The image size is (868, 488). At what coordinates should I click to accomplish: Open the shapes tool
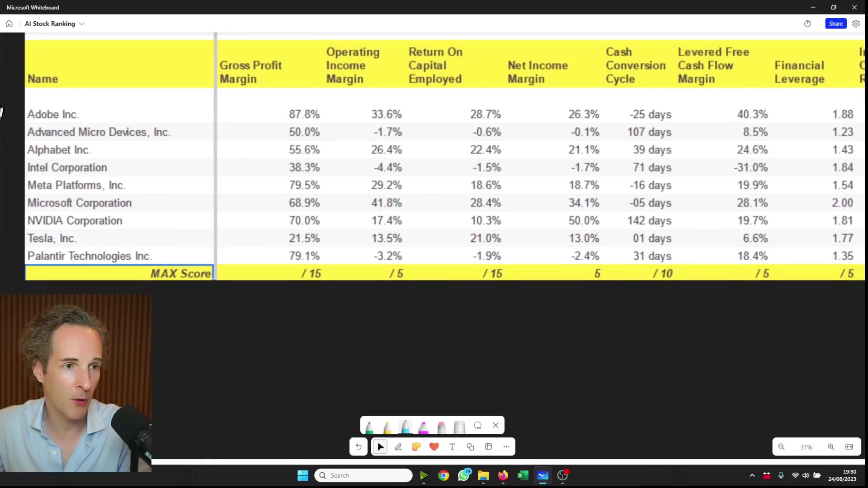point(470,447)
